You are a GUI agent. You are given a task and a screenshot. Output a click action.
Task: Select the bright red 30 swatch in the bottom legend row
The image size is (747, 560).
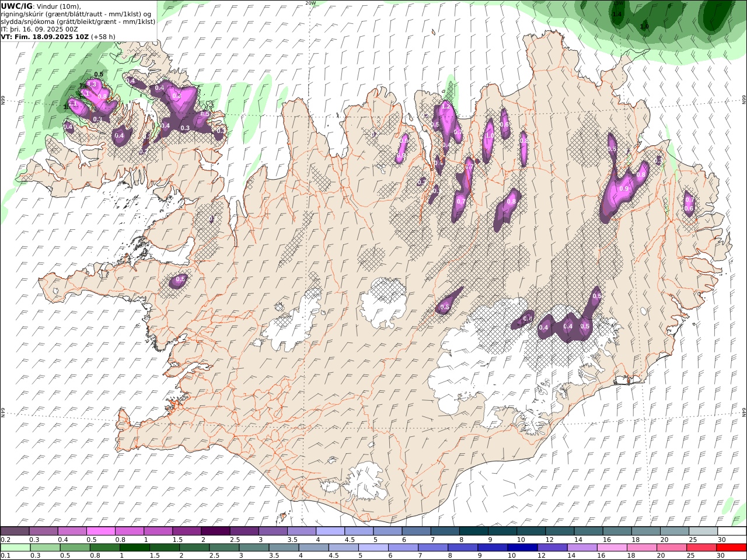click(731, 547)
